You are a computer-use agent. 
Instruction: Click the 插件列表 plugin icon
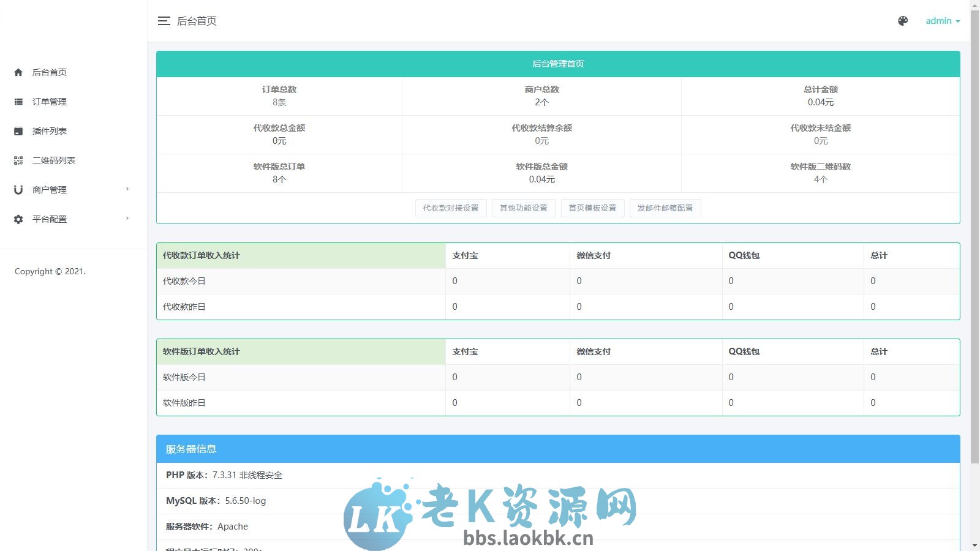pos(18,130)
